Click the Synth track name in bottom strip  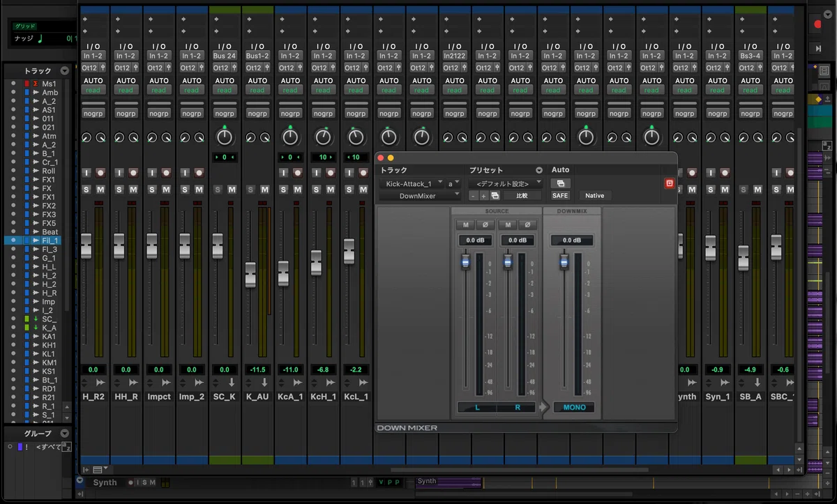tap(105, 482)
